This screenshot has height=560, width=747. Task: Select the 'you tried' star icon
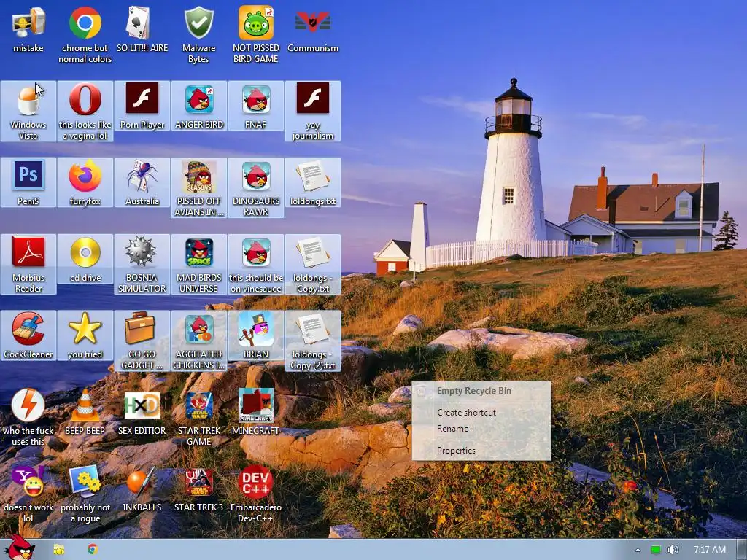pyautogui.click(x=85, y=335)
